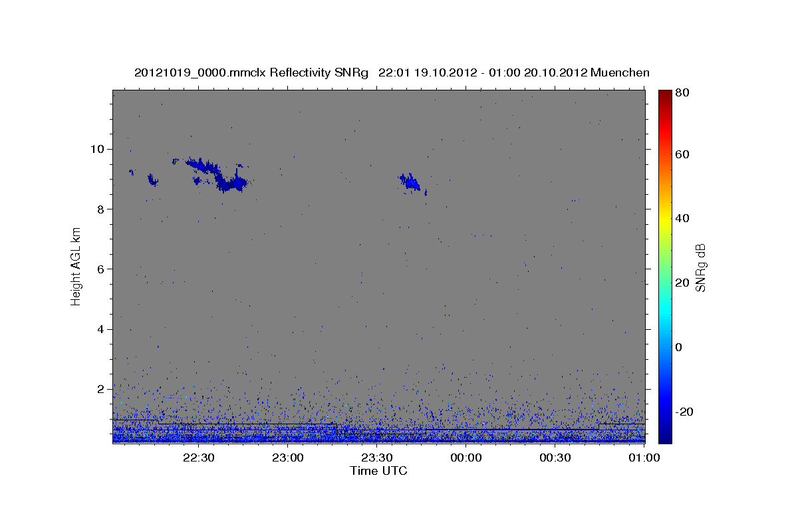Click the 'SNRg dB' colorbar label
The image size is (798, 532).
pos(700,267)
